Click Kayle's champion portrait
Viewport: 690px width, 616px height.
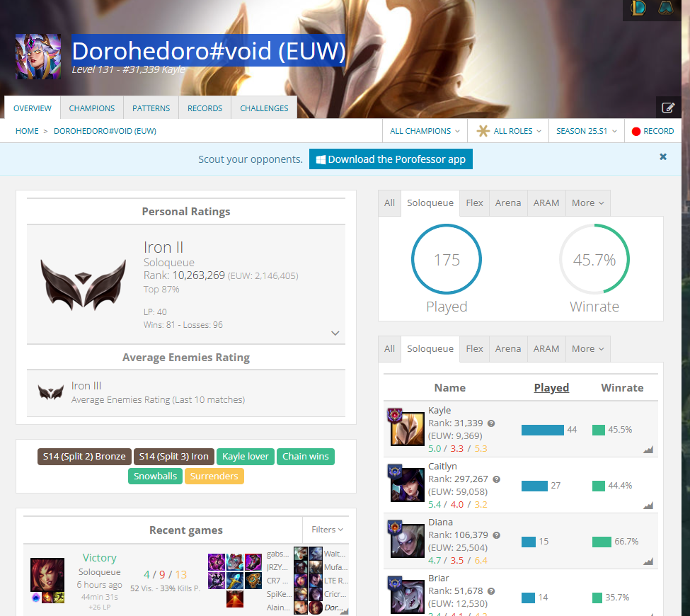408,429
